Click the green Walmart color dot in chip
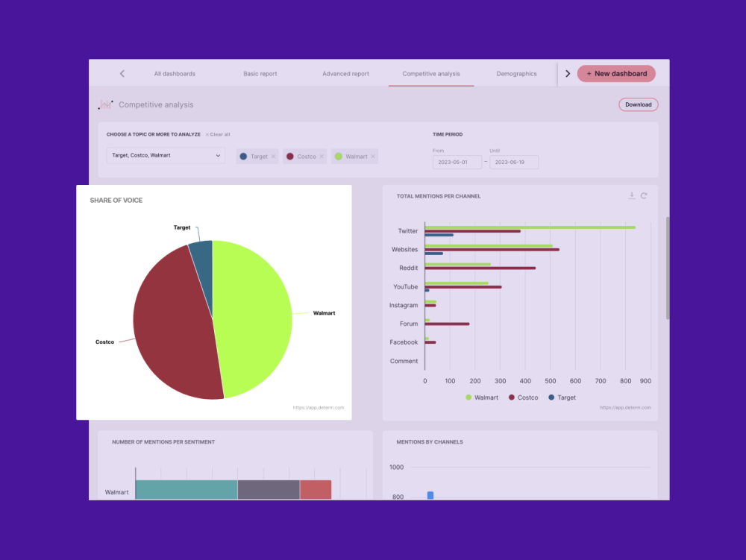This screenshot has height=560, width=746. (x=338, y=157)
